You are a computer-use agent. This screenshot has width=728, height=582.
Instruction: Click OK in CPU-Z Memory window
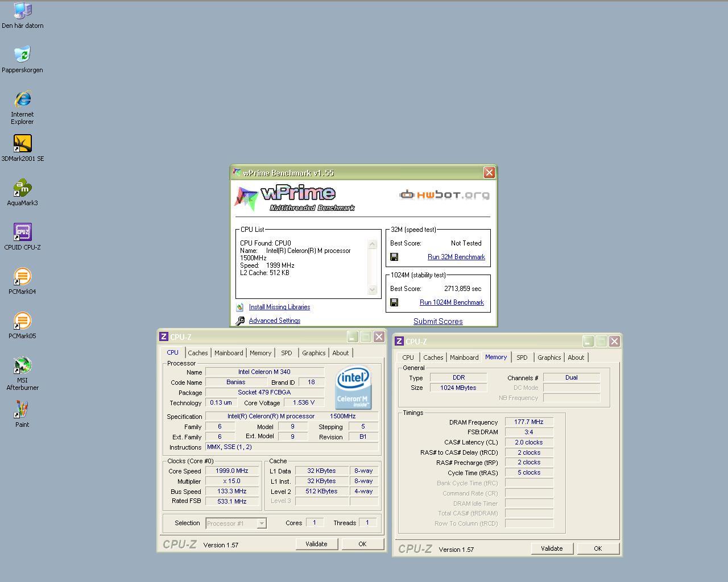(x=598, y=548)
